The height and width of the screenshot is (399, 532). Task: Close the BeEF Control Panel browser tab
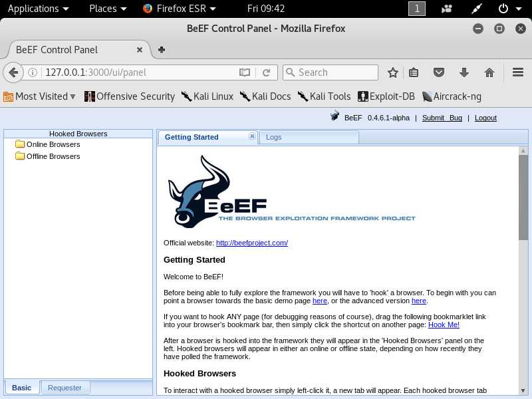click(140, 50)
